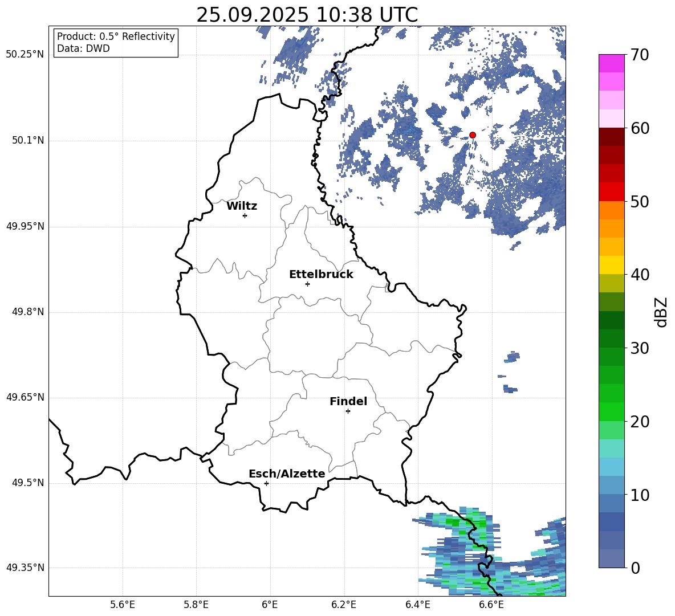Click the 6.2°E longitude label
The height and width of the screenshot is (616, 675).
click(344, 605)
